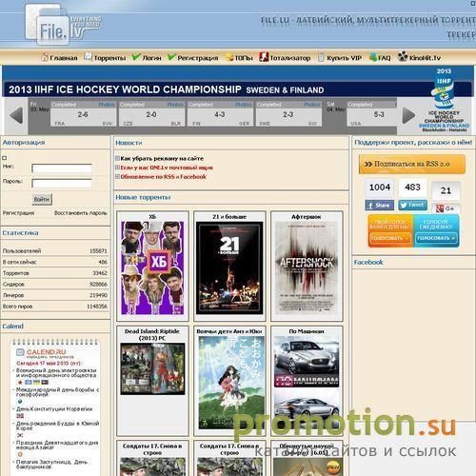Click the Восстановить пароль link
Viewport: 476px width, 476px height.
[81, 213]
